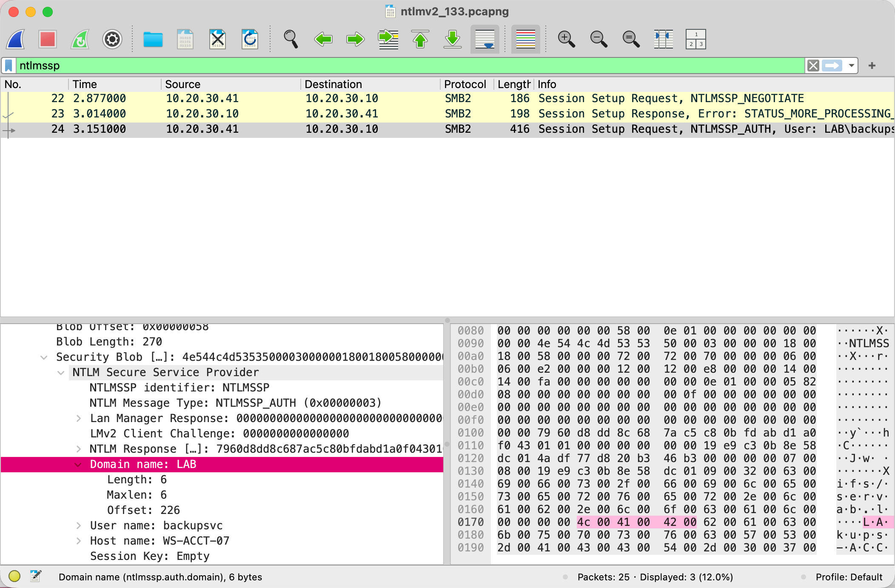The height and width of the screenshot is (588, 895).
Task: Collapse NTLM Secure Service Provider node
Action: 61,373
